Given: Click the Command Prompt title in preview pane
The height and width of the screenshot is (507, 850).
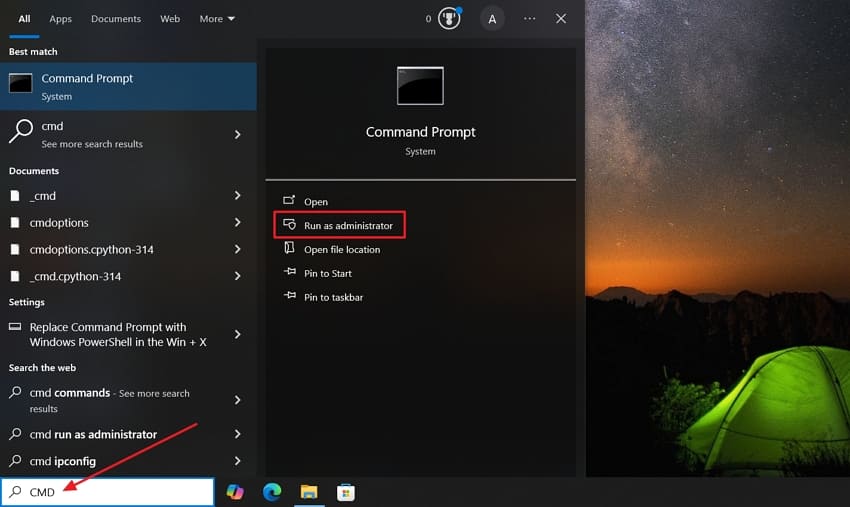Looking at the screenshot, I should click(x=421, y=132).
